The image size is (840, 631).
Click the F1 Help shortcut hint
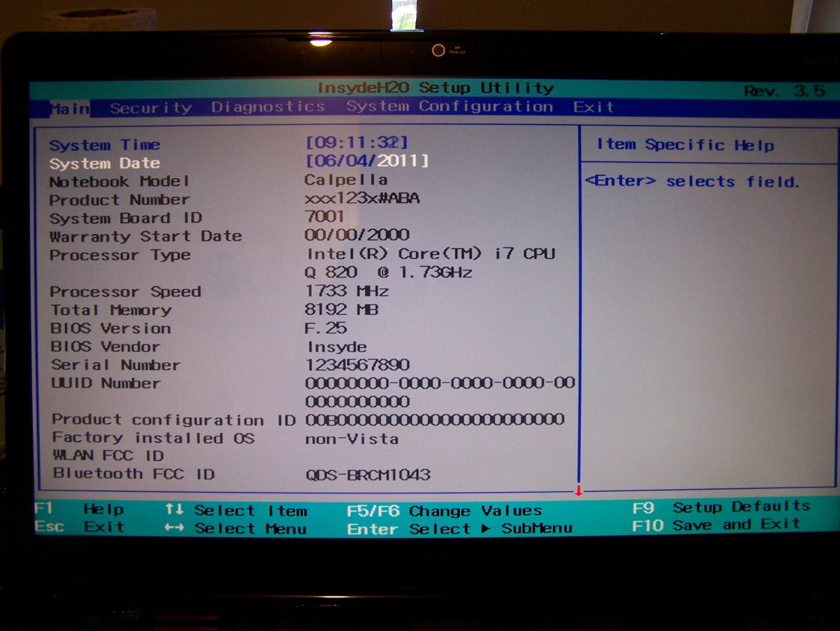click(x=79, y=509)
